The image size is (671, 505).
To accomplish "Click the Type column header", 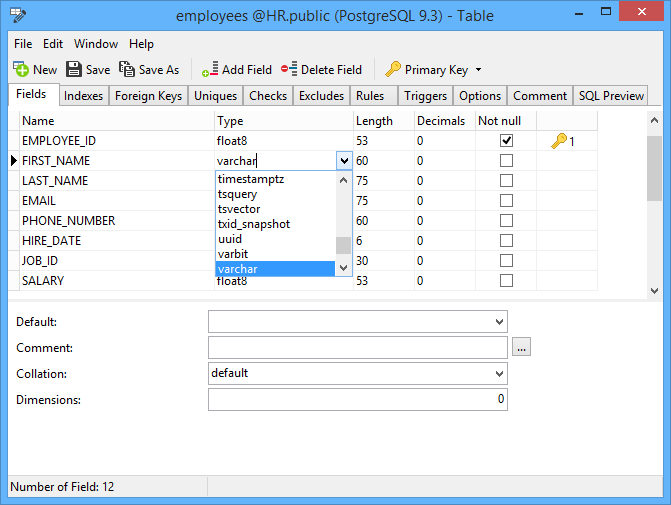I will point(284,121).
